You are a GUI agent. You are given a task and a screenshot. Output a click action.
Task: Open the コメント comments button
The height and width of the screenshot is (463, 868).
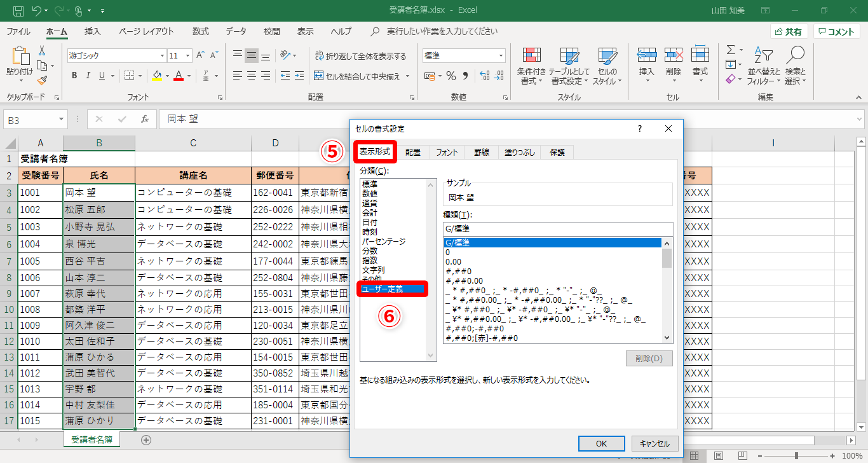837,32
